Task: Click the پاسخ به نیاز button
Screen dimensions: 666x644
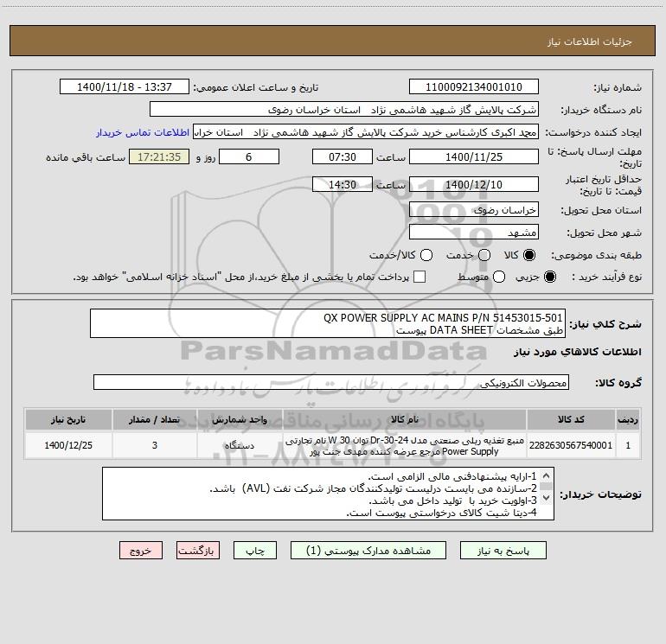Action: pyautogui.click(x=503, y=551)
